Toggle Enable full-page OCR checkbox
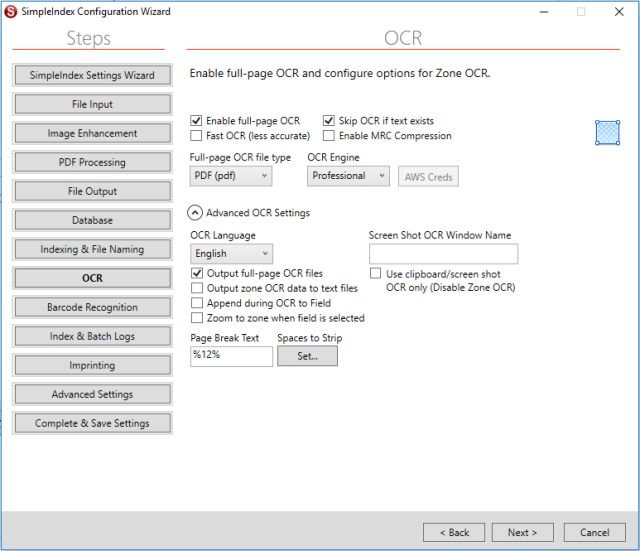This screenshot has height=551, width=640. tap(197, 121)
